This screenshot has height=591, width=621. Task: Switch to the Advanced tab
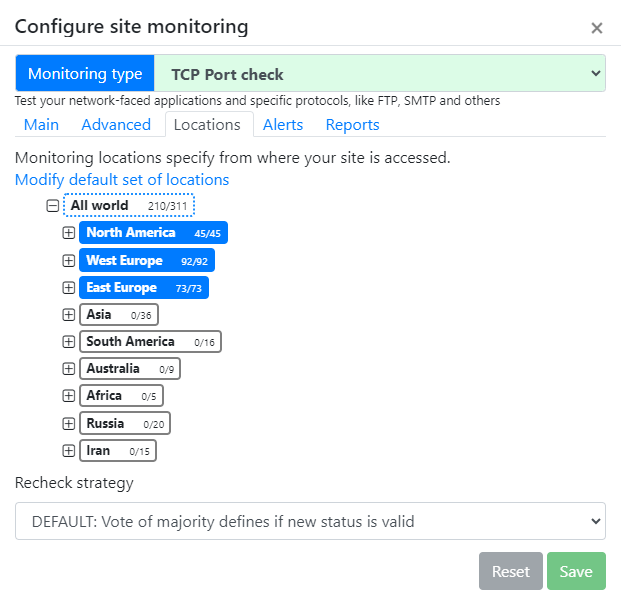116,125
